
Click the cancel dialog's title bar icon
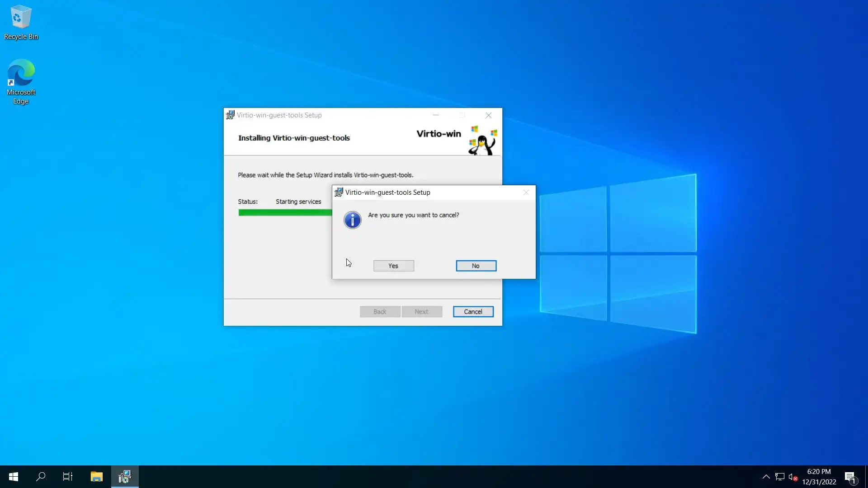pos(339,192)
